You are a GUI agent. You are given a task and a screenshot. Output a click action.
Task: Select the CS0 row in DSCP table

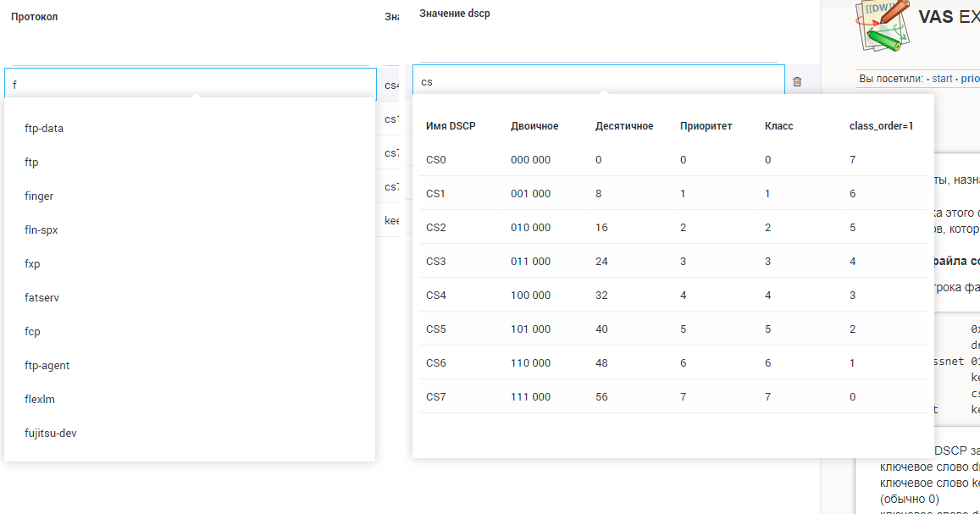point(673,159)
